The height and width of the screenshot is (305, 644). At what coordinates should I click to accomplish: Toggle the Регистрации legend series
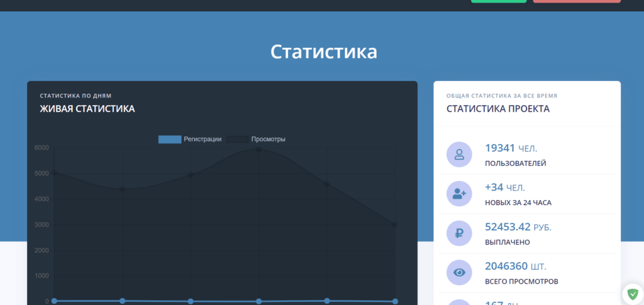pos(190,139)
